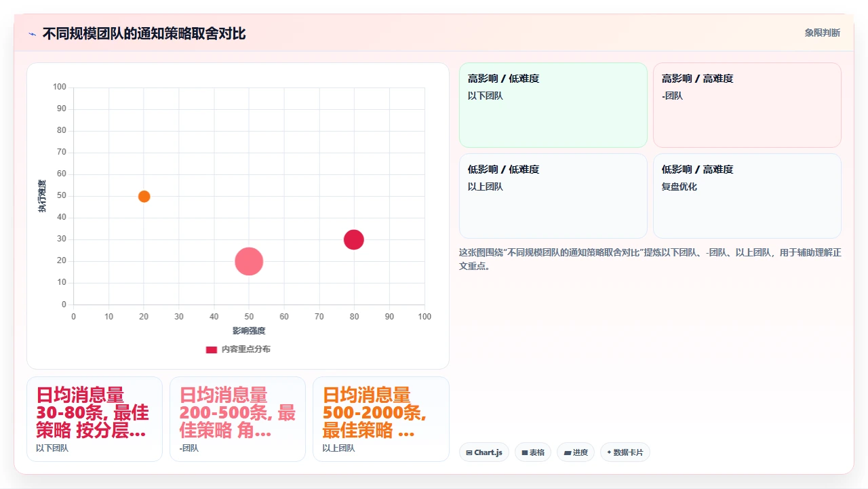Click the 数据卡片 tag icon

click(610, 452)
